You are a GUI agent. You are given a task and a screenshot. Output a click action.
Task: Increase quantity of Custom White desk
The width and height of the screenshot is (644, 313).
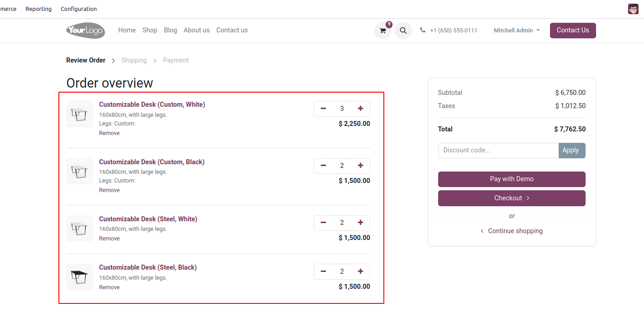[361, 109]
